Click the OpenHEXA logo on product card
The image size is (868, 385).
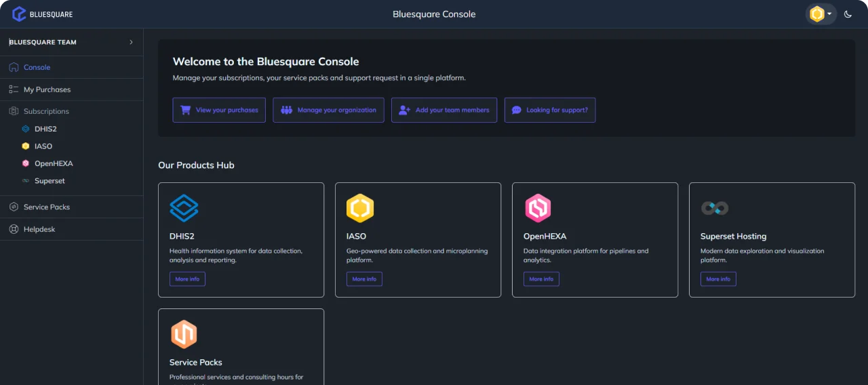tap(538, 208)
